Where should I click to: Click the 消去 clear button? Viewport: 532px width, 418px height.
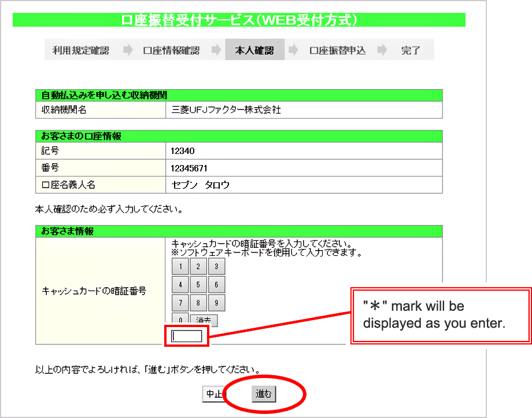pyautogui.click(x=204, y=320)
